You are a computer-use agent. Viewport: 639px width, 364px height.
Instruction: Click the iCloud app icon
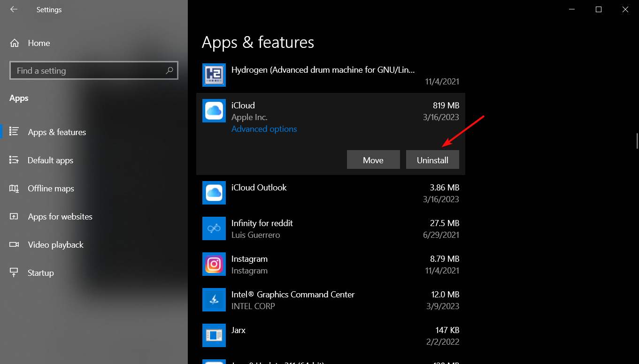pos(214,111)
